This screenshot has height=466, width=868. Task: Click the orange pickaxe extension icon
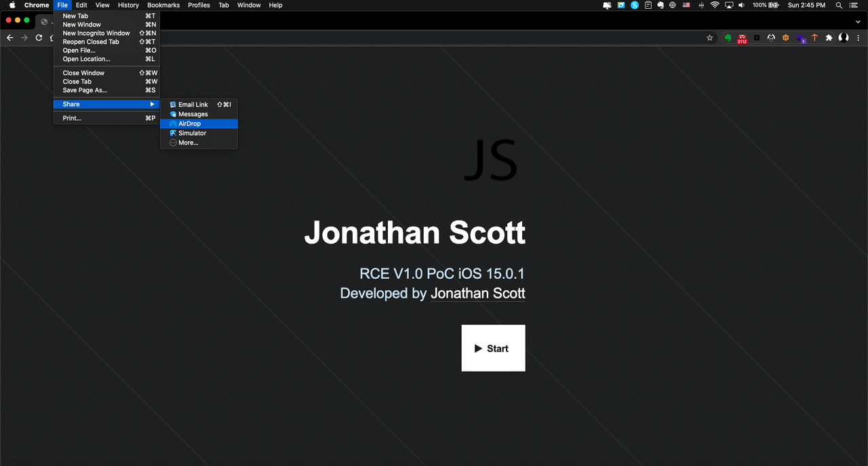tap(814, 38)
